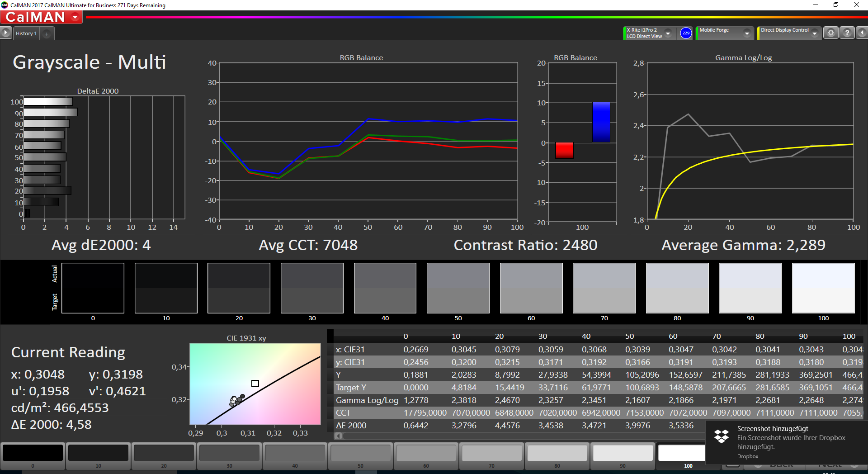Image resolution: width=868 pixels, height=474 pixels.
Task: Click the CIE 1931 xy chart
Action: [255, 384]
